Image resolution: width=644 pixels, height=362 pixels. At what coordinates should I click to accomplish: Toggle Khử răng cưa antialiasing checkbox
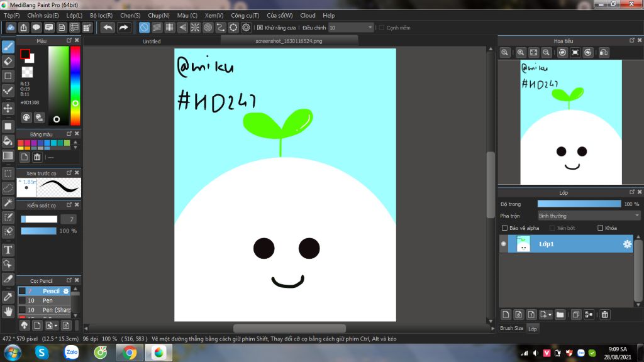pyautogui.click(x=260, y=28)
